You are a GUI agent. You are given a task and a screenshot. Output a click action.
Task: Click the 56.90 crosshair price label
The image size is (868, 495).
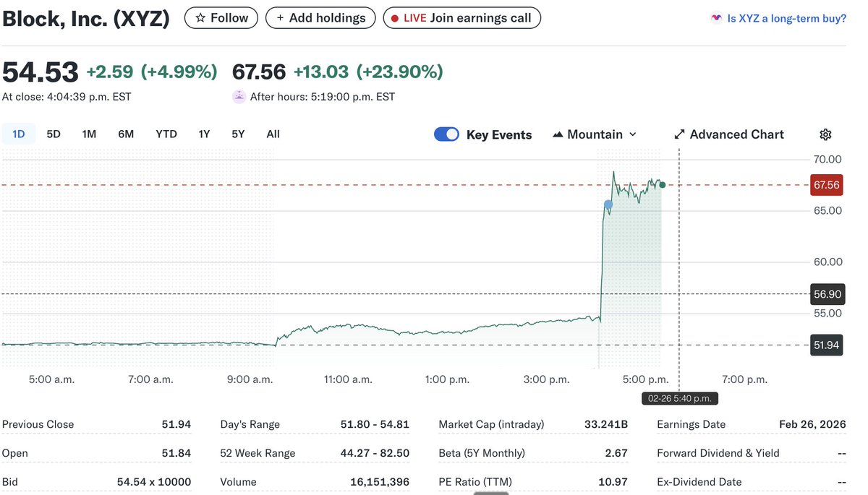(826, 293)
